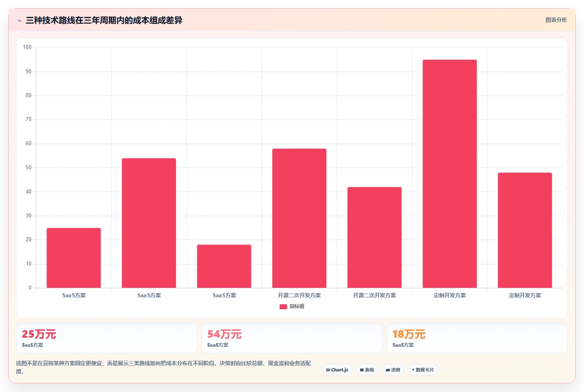584x392 pixels.
Task: Open the 25万元 SaaS方案 data card
Action: pyautogui.click(x=107, y=338)
